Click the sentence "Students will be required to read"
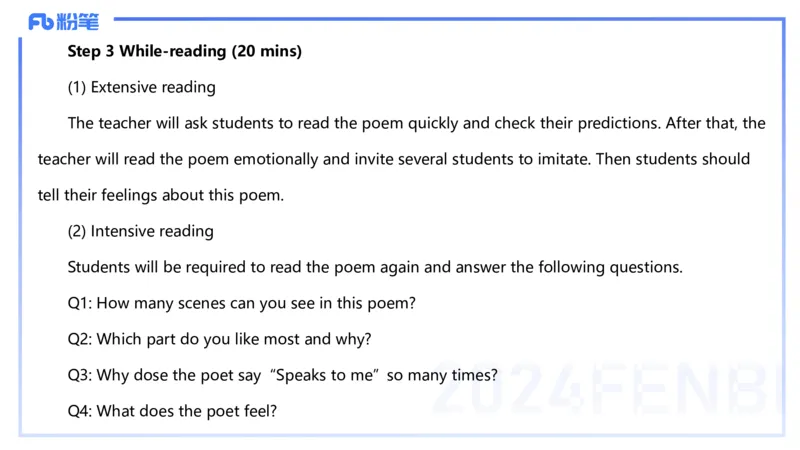 (x=375, y=267)
